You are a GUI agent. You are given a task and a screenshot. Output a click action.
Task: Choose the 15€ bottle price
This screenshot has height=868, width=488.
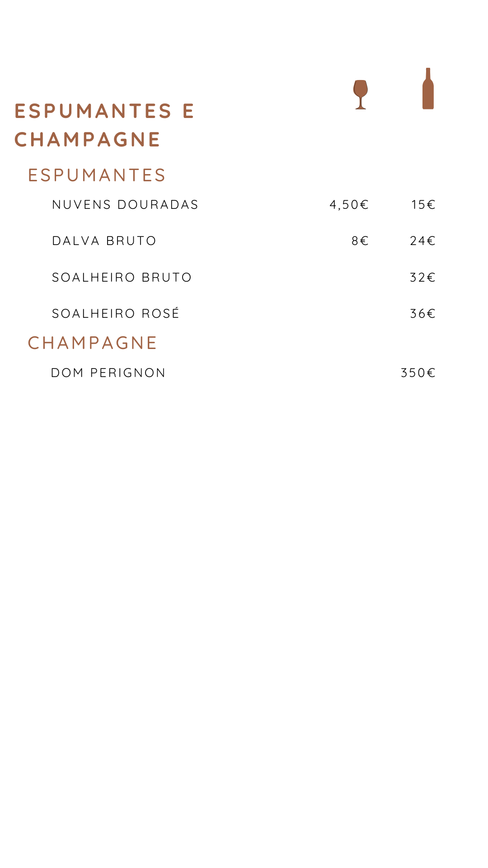pos(423,205)
